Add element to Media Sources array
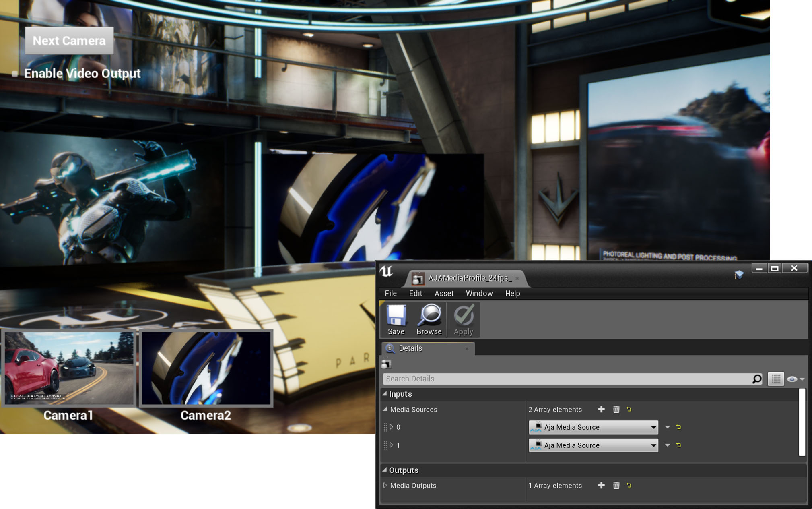The image size is (812, 509). tap(601, 409)
